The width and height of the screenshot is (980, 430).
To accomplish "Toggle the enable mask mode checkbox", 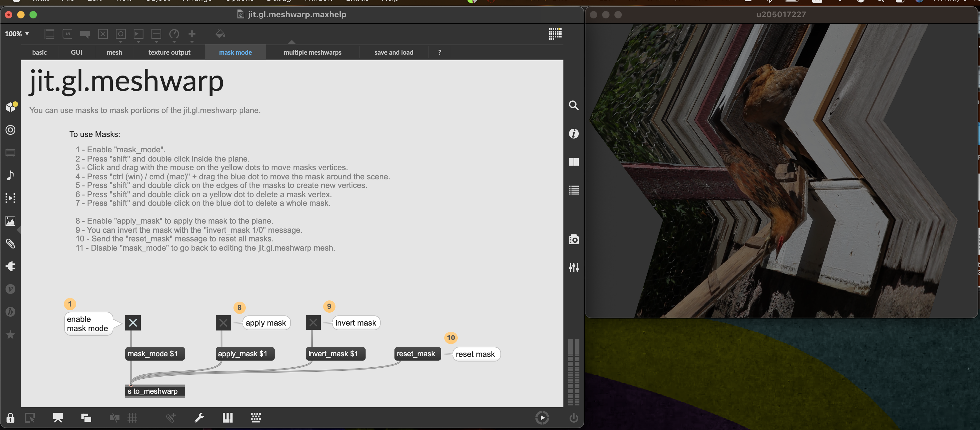I will click(x=133, y=323).
